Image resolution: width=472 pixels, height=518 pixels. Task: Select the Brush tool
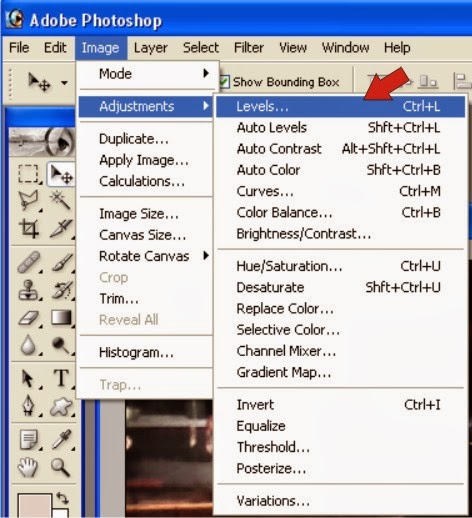coord(62,262)
